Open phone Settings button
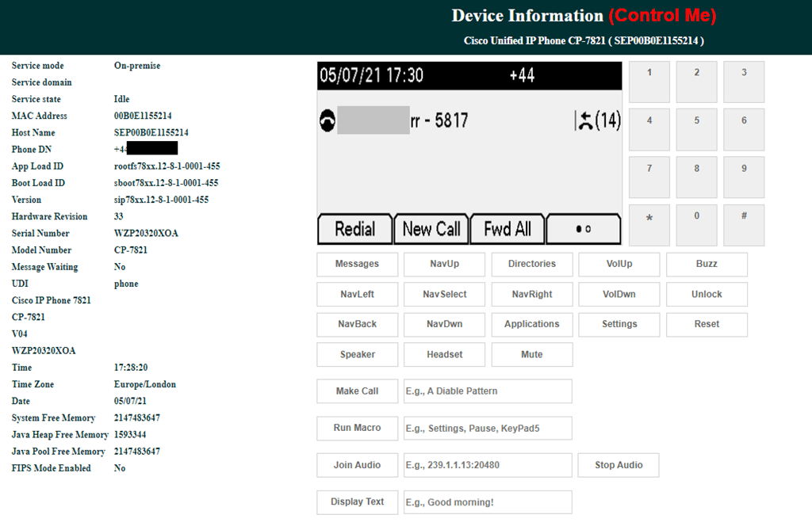This screenshot has width=812, height=530. click(619, 324)
